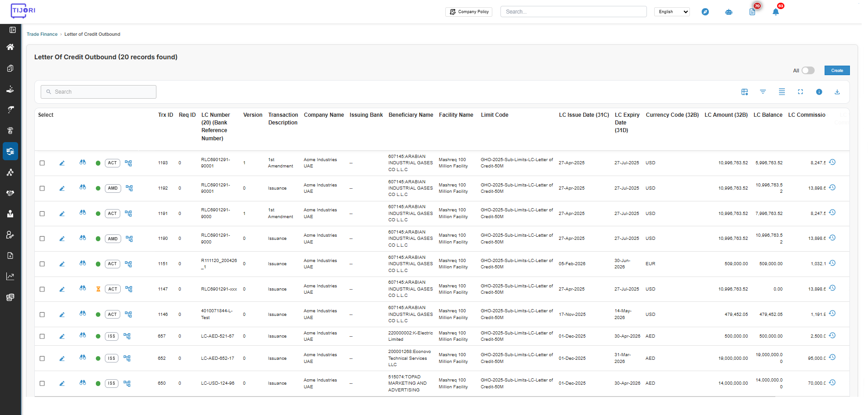Click the hourglass pending status for Trx 1147
868x415 pixels.
click(x=98, y=289)
